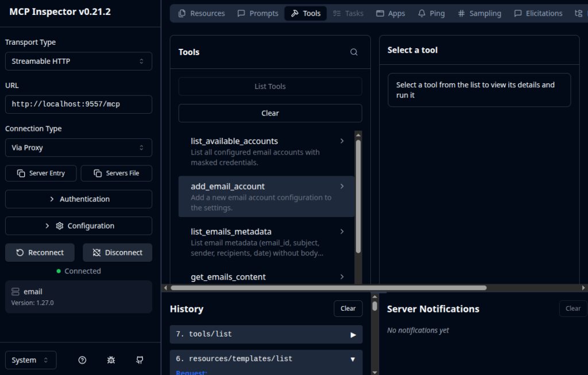Switch to the Resources tab
This screenshot has width=588, height=375.
(202, 14)
